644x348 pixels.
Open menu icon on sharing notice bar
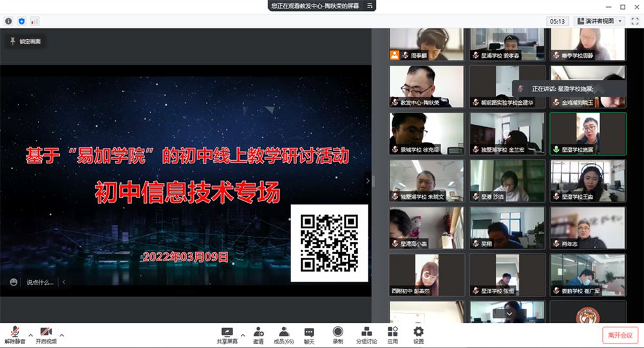pyautogui.click(x=370, y=6)
